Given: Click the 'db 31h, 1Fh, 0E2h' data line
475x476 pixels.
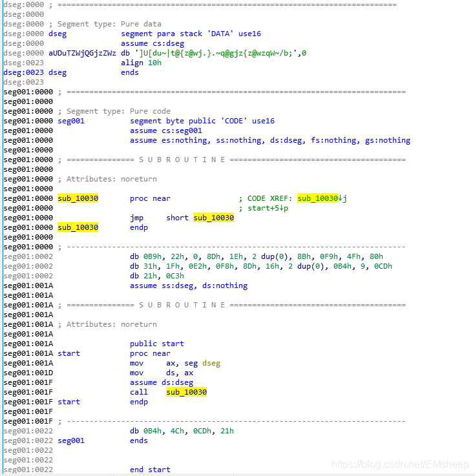Looking at the screenshot, I should pos(261,266).
